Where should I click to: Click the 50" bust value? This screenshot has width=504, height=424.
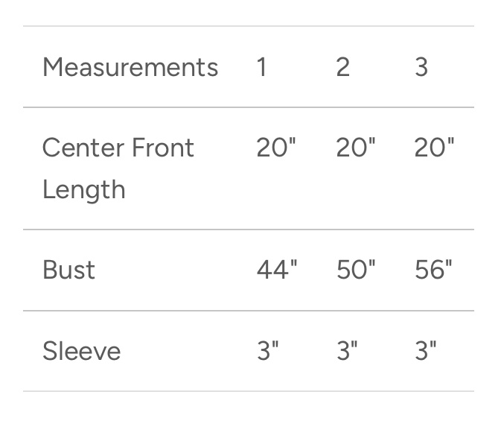pyautogui.click(x=355, y=270)
